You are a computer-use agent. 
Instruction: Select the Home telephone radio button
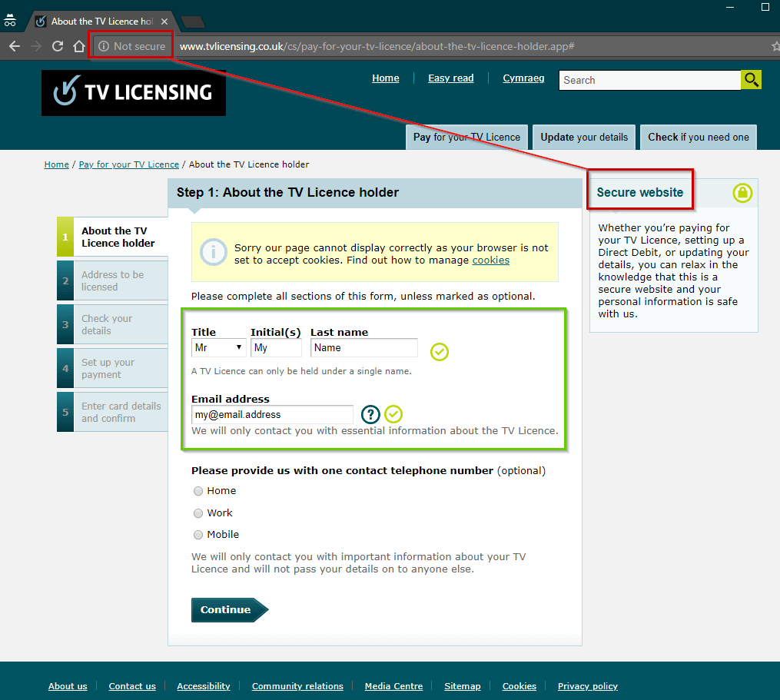click(197, 491)
